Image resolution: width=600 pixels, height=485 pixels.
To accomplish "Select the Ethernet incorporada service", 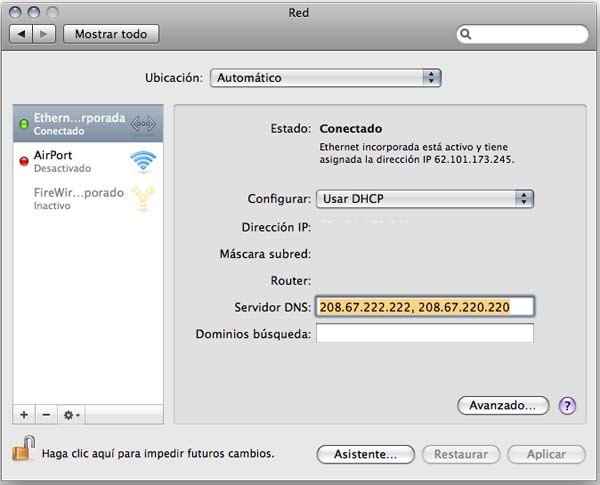I will pyautogui.click(x=88, y=124).
